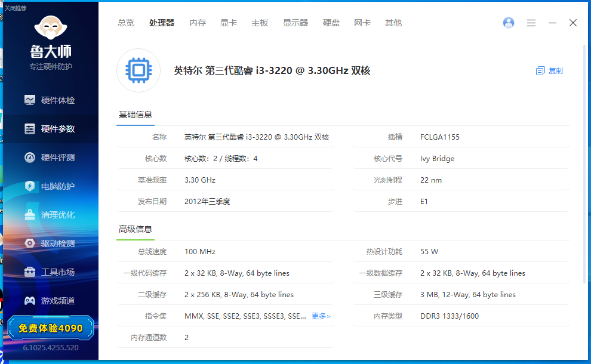Viewport: 591px width, 364px height.
Task: Click the 55 W TDP value
Action: coord(429,252)
